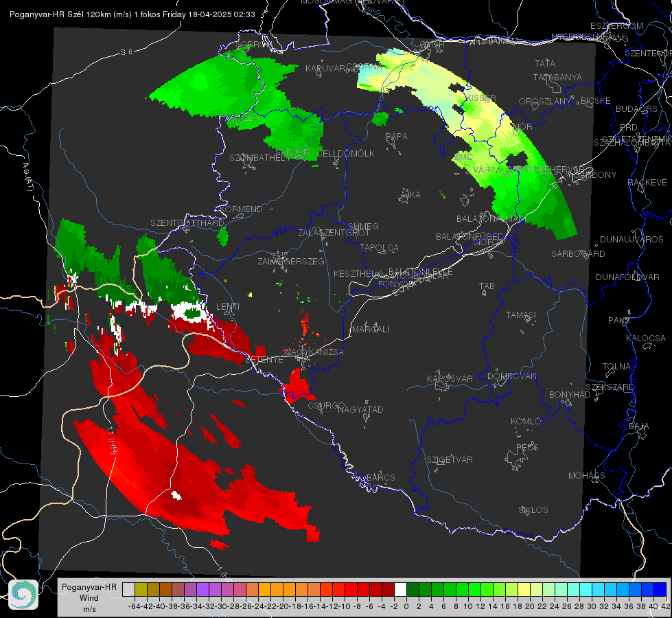Click the KOMLO town label
The image size is (672, 618).
[526, 422]
